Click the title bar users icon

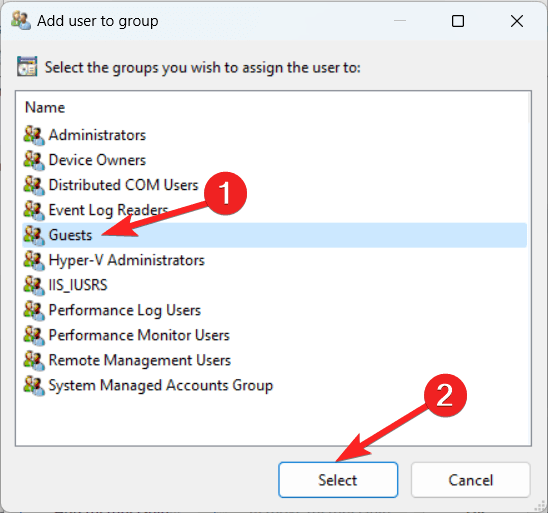(21, 20)
